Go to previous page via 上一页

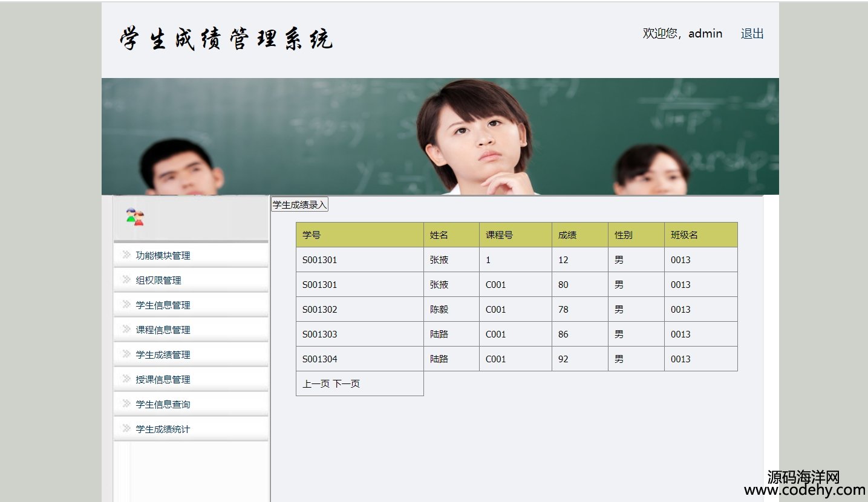[316, 384]
